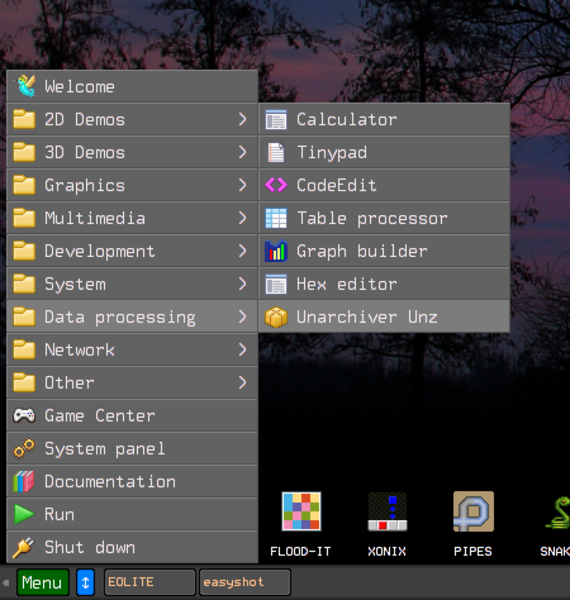Launch Tinypad text editor
Screen dimensions: 570x600
pyautogui.click(x=384, y=152)
